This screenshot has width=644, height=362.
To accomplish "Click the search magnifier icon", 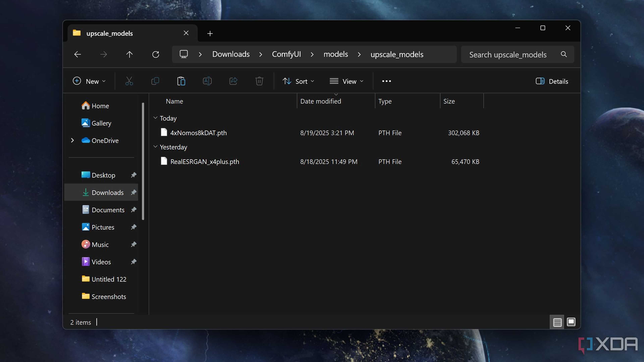I will [563, 54].
